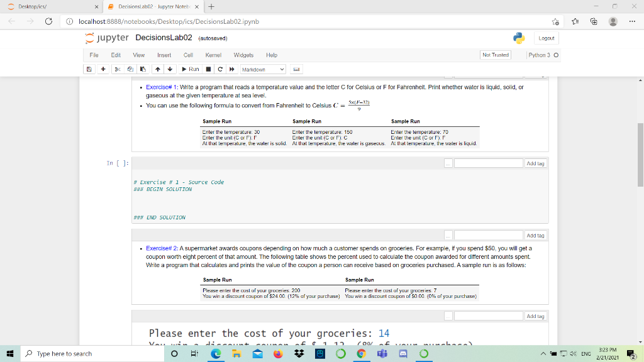The width and height of the screenshot is (644, 362).
Task: Open the browser's more options menu
Action: [x=633, y=21]
